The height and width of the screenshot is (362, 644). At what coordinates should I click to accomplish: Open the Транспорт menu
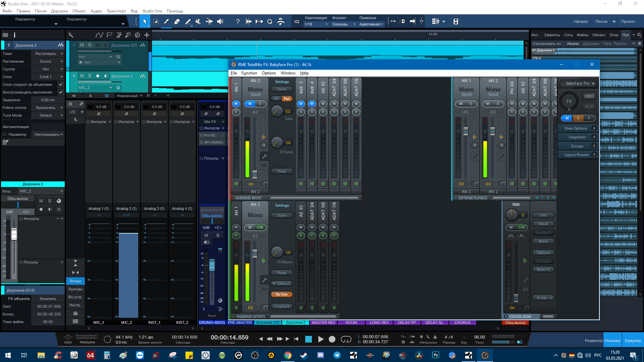point(116,11)
